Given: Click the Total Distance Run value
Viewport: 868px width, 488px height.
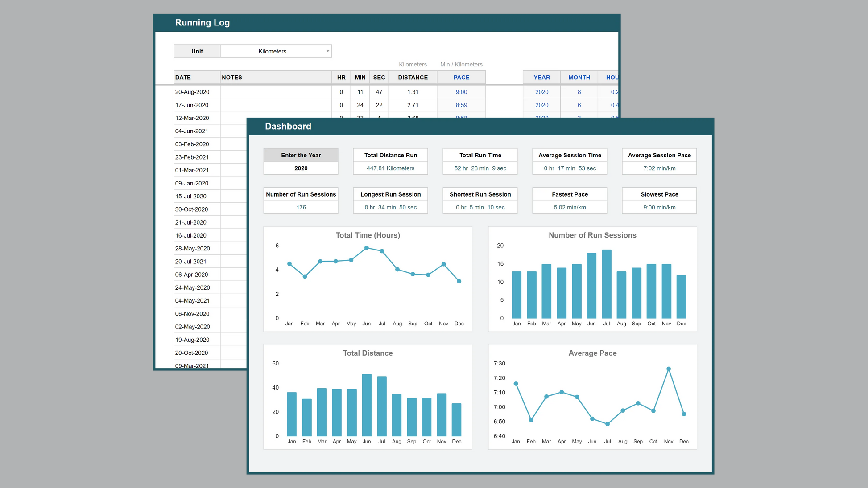Looking at the screenshot, I should [390, 168].
